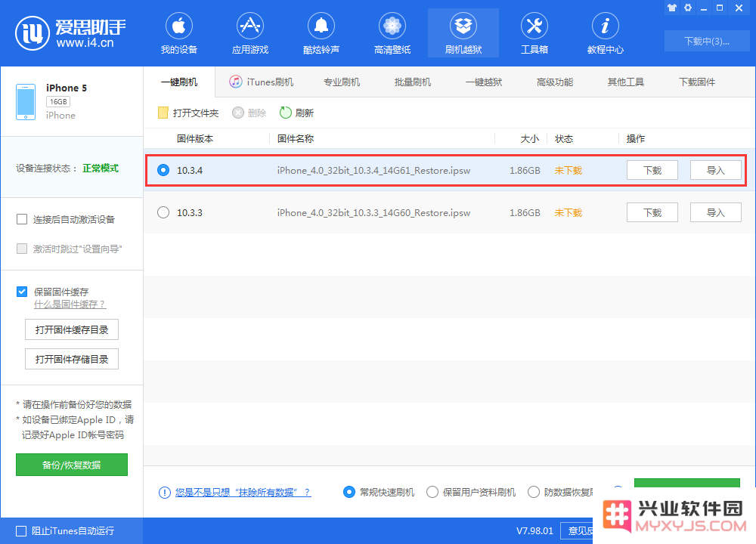The width and height of the screenshot is (756, 544).
Task: Open the 酷炫铃声 ringtones section
Action: [321, 33]
